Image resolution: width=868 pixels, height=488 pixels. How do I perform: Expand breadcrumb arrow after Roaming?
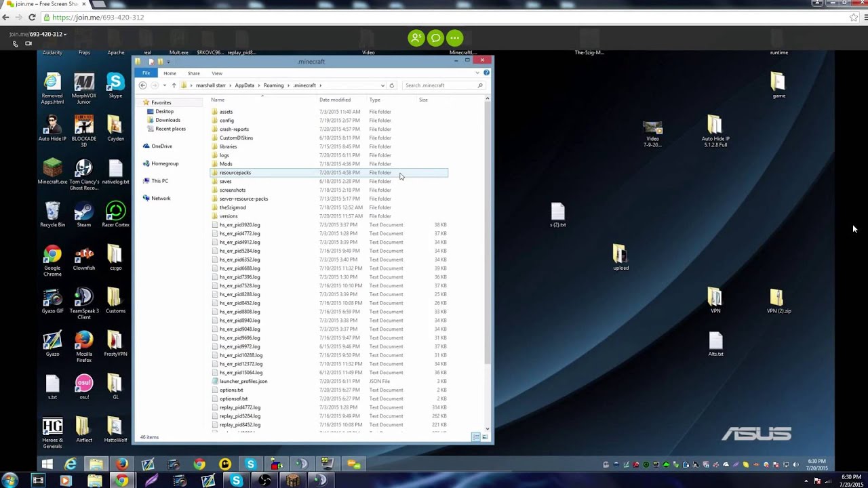pos(289,85)
